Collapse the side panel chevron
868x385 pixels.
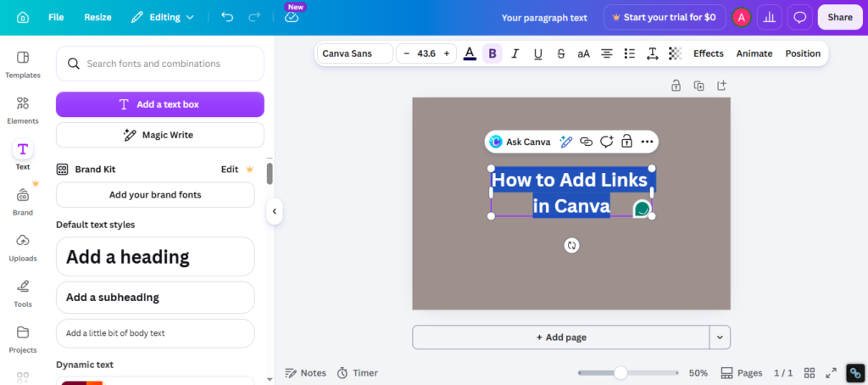(274, 211)
